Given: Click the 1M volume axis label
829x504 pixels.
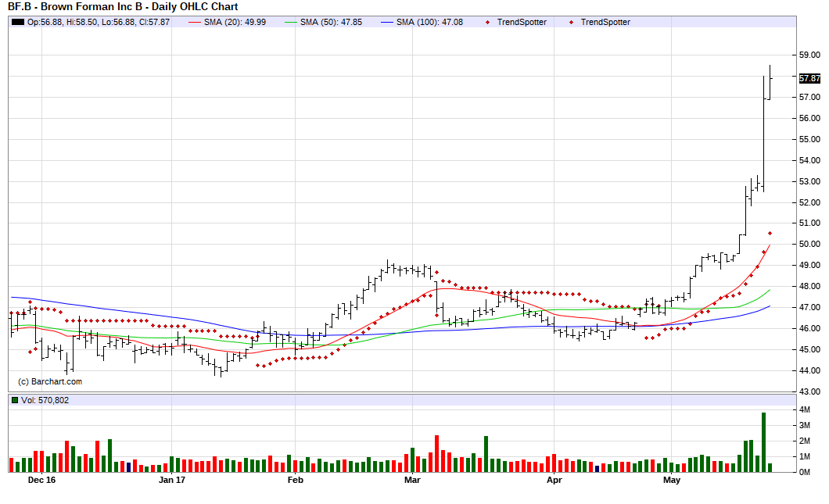Looking at the screenshot, I should [805, 456].
